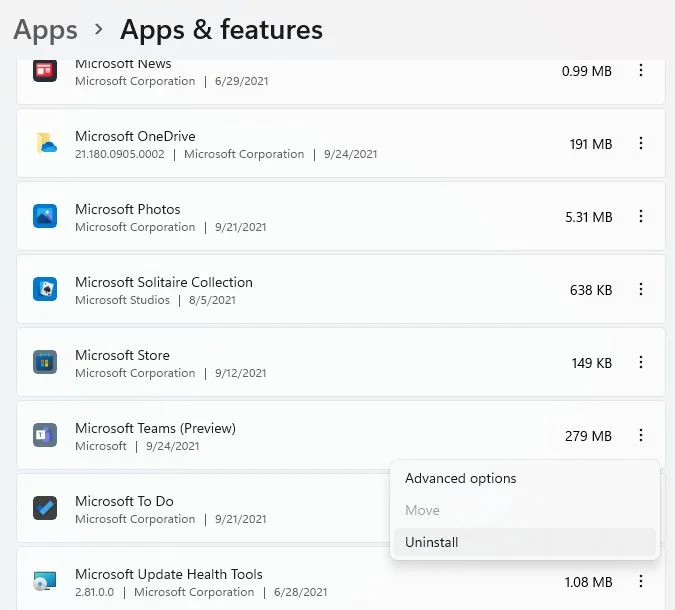Screen dimensions: 675x610
Task: Choose Advanced options in the context menu
Action: point(525,478)
